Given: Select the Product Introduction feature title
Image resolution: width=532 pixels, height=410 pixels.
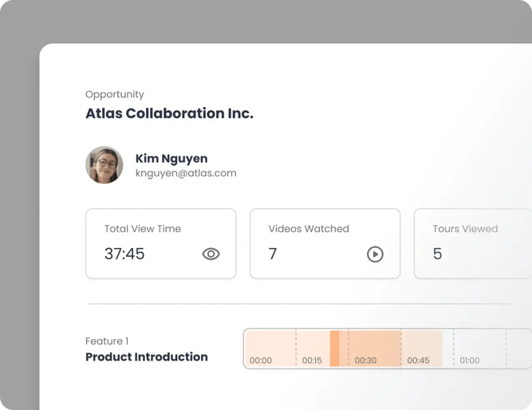Looking at the screenshot, I should (147, 357).
